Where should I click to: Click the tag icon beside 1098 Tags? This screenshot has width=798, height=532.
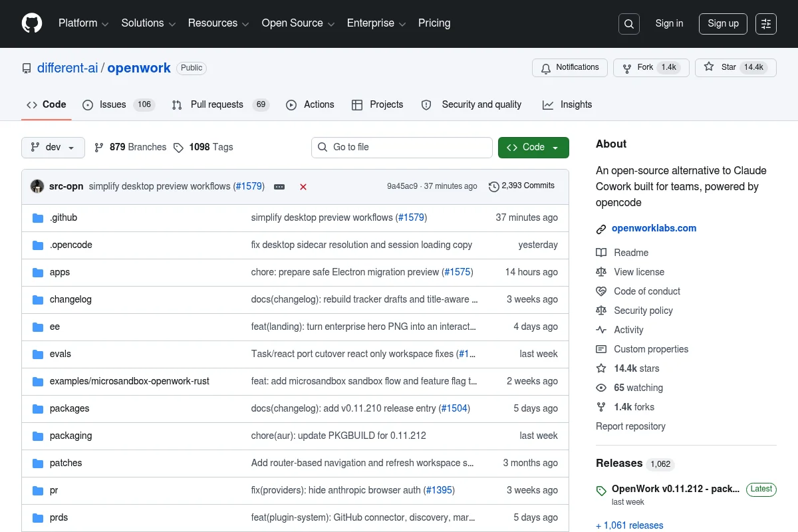[x=178, y=148]
